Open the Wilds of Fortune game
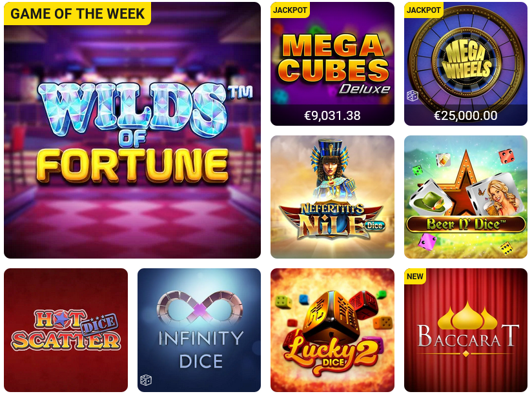 (x=132, y=130)
